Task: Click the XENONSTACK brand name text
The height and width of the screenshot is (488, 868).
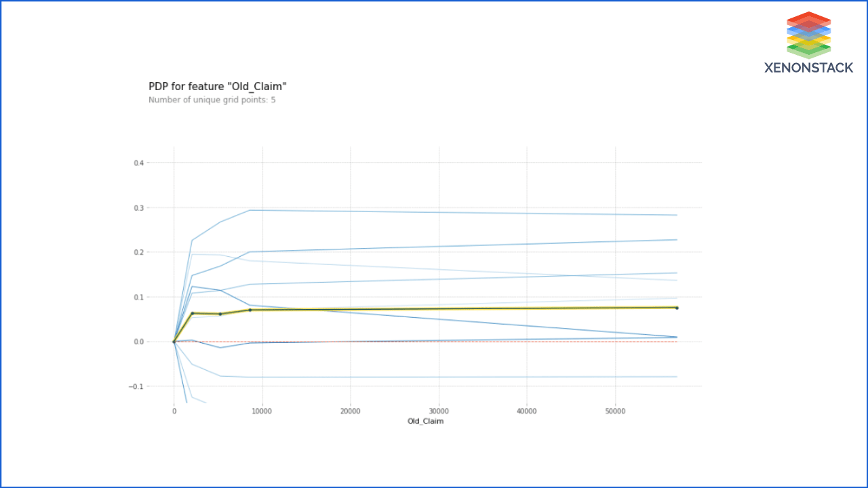Action: [x=808, y=68]
